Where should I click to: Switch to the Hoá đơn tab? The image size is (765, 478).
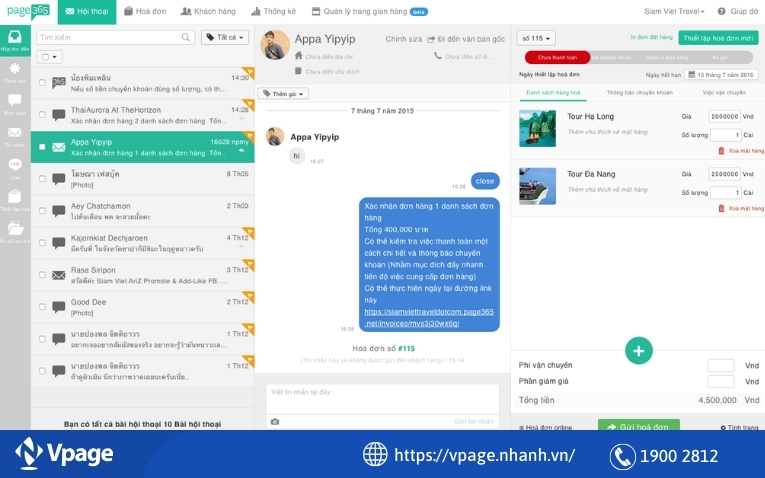click(145, 11)
